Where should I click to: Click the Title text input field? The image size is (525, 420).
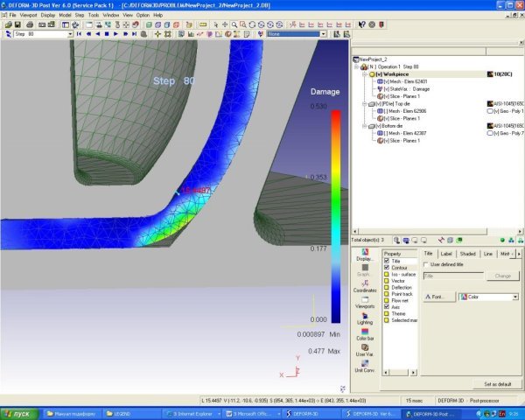[x=453, y=276]
